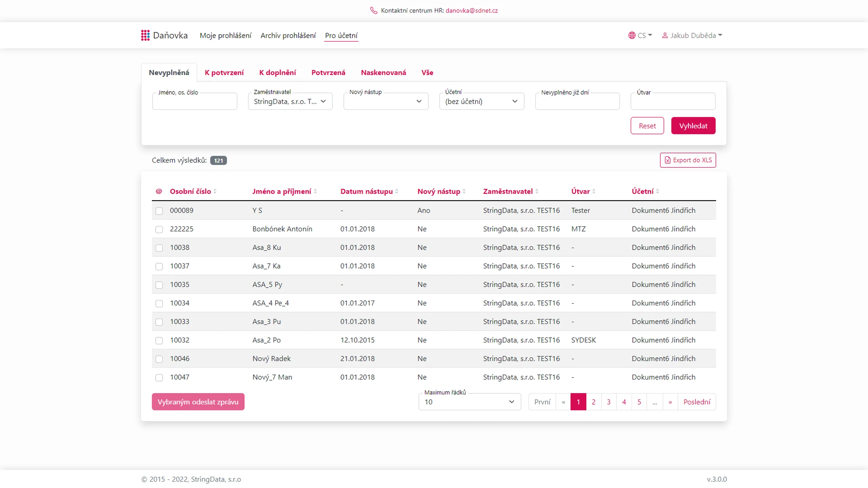Click Vybraným odeslat zprávu button
Image resolution: width=868 pixels, height=488 pixels.
(198, 402)
